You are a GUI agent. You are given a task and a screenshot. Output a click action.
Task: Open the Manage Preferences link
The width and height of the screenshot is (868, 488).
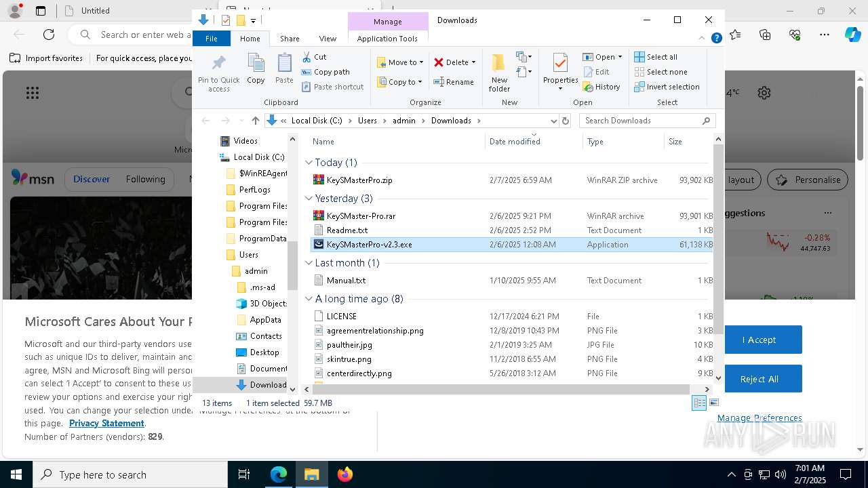pyautogui.click(x=759, y=418)
